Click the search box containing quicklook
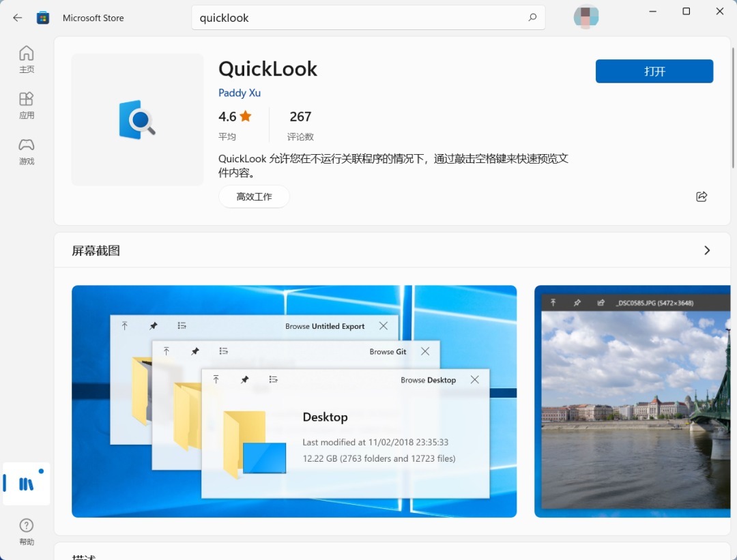The height and width of the screenshot is (560, 737). (362, 18)
